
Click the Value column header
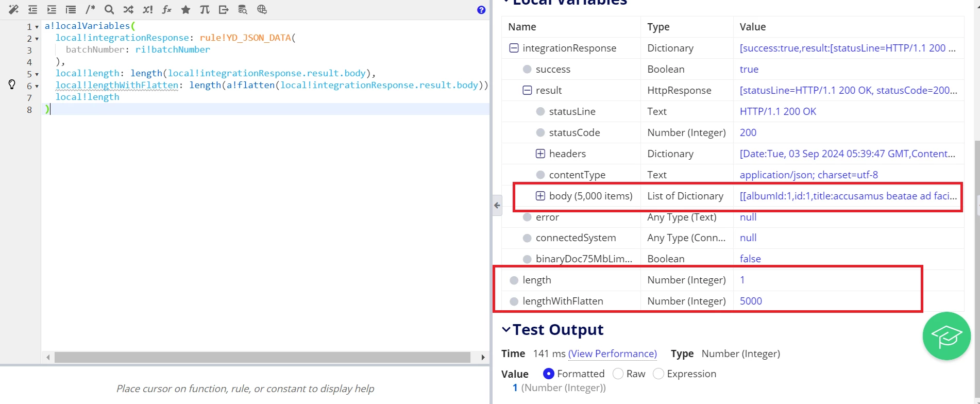(753, 27)
